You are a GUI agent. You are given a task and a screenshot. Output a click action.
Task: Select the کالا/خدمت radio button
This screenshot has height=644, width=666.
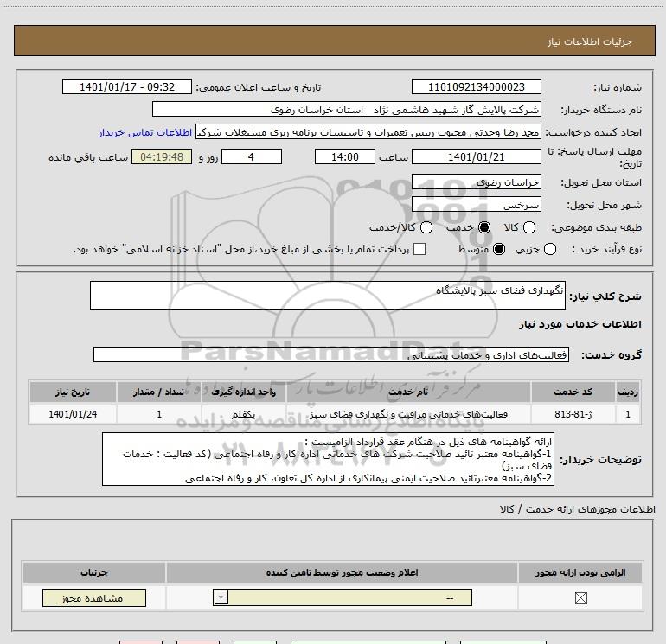click(x=426, y=227)
